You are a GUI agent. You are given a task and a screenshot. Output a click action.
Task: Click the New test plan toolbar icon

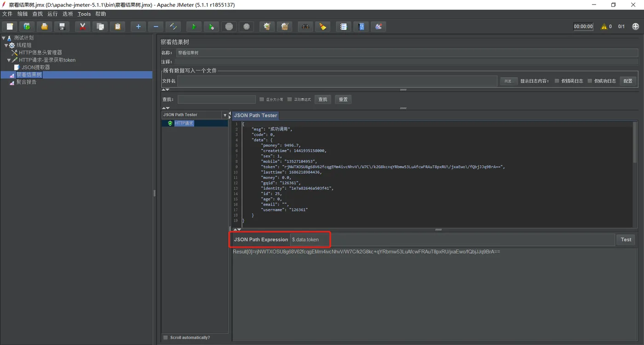10,27
